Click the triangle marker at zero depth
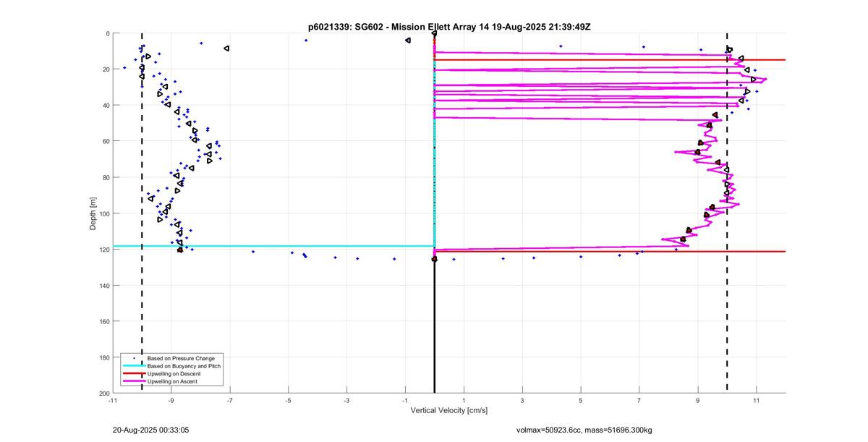 tap(434, 33)
